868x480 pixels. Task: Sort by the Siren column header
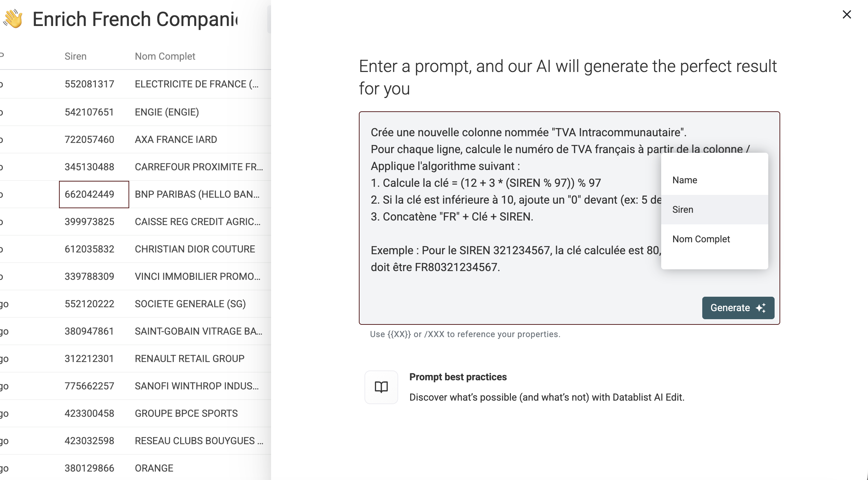(75, 57)
